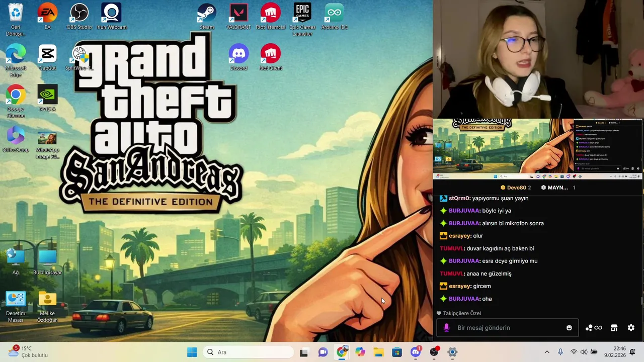Click the chat panel scrollbar handle
The width and height of the screenshot is (644, 362).
pyautogui.click(x=641, y=301)
